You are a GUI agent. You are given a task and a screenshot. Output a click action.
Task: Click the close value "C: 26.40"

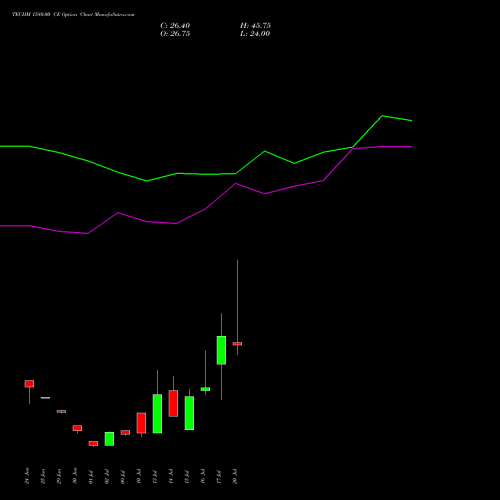175,26
